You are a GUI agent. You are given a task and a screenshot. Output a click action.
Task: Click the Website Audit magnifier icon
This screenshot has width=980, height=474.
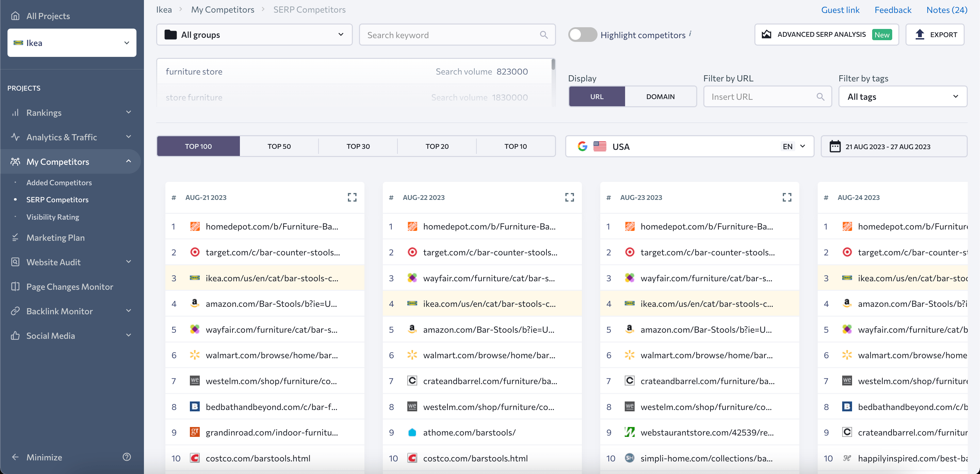click(x=15, y=262)
